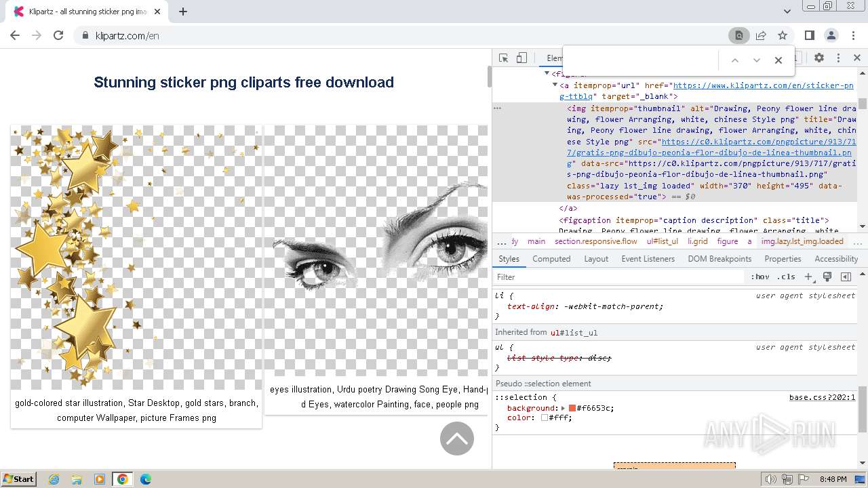Reload the klipartz page

(x=58, y=35)
